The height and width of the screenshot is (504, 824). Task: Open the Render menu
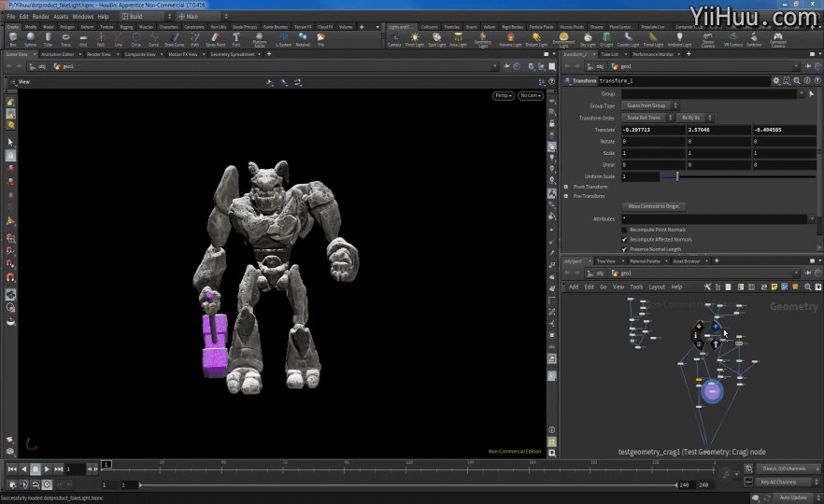[x=40, y=16]
